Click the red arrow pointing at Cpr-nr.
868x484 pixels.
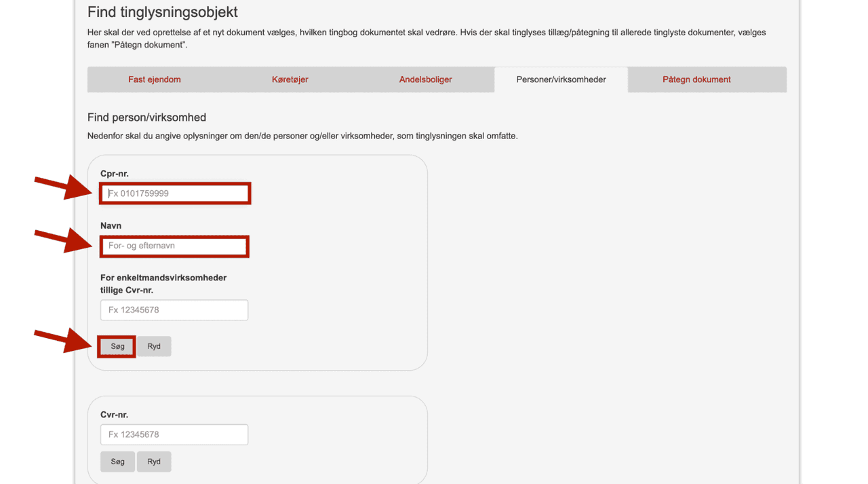pyautogui.click(x=64, y=187)
